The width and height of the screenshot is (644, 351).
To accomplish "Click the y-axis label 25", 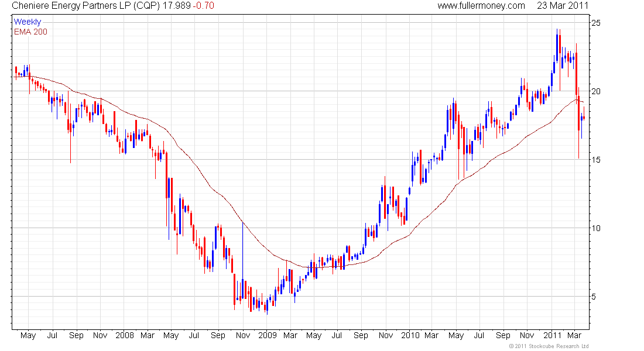I will tap(595, 23).
